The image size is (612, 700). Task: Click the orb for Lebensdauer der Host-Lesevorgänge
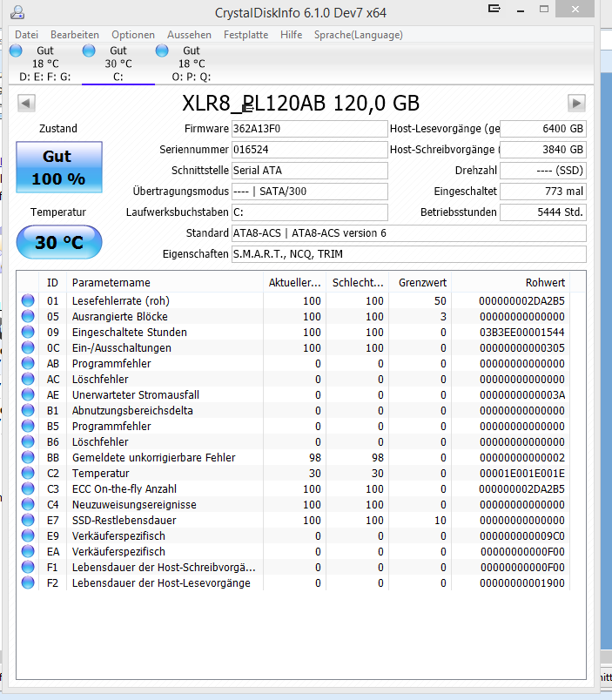pos(28,582)
